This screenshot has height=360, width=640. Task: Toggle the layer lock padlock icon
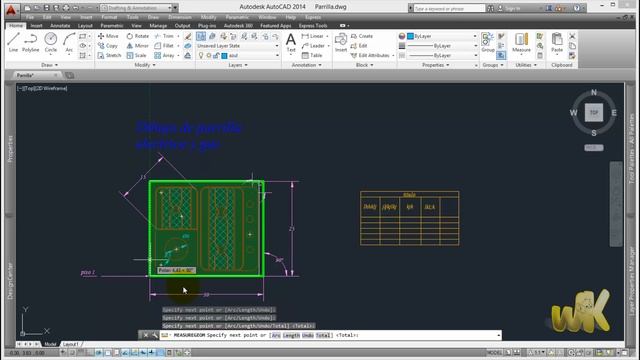click(x=216, y=55)
